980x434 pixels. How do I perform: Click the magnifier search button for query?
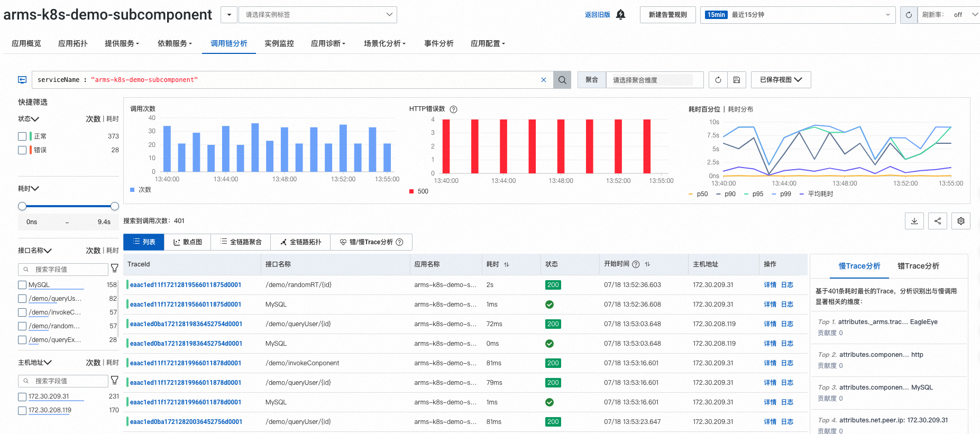click(562, 80)
